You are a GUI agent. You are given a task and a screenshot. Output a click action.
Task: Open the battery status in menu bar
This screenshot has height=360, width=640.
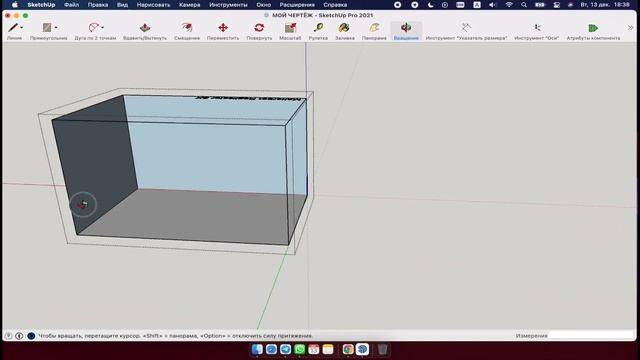[540, 5]
